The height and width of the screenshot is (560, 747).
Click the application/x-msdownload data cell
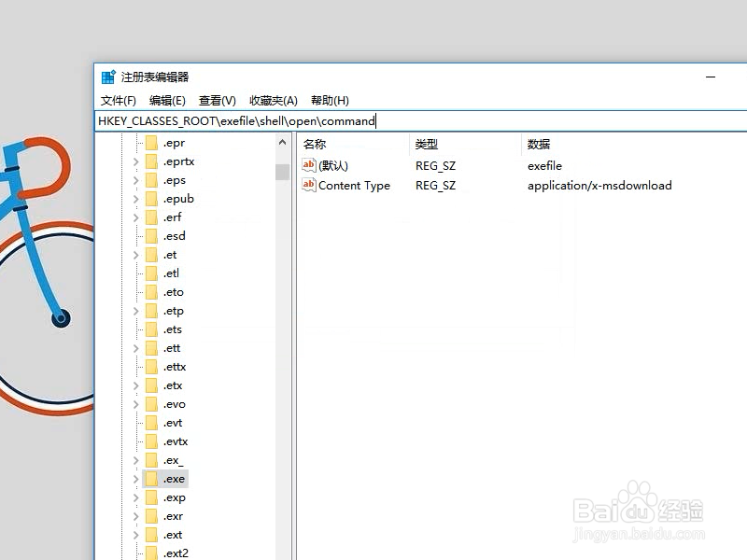[599, 185]
